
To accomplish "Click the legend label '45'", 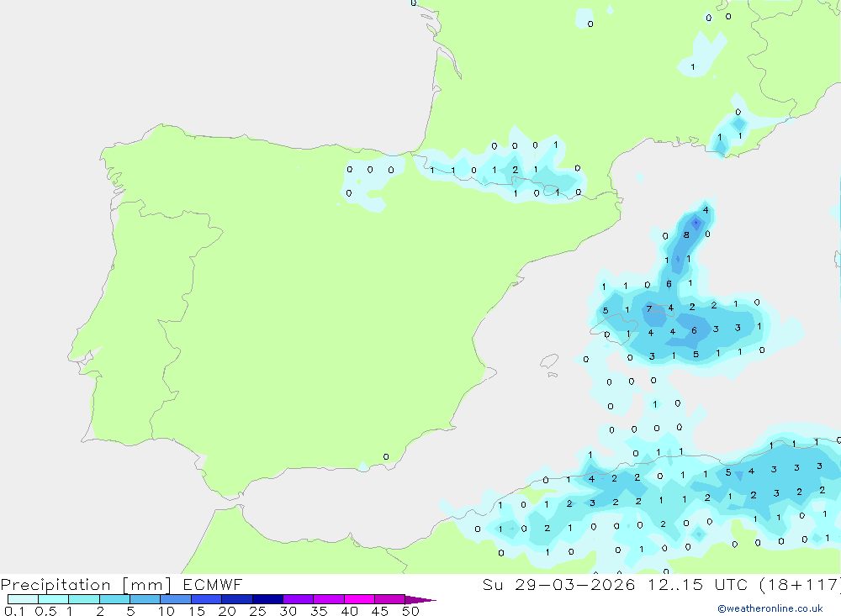I will (x=380, y=611).
